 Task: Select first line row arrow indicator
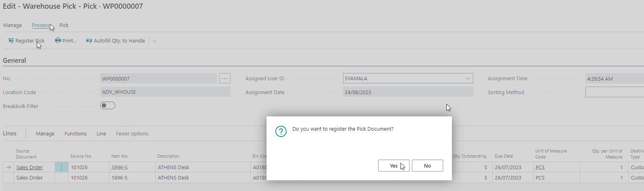coord(8,168)
